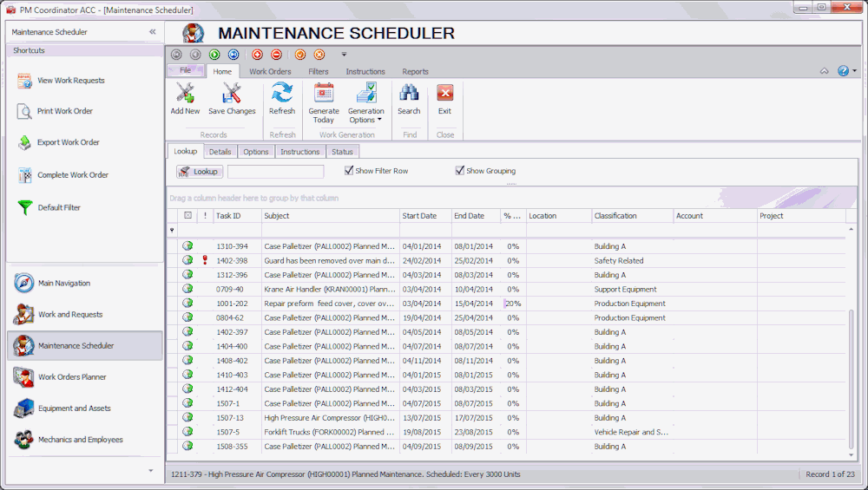Uncheck the Show Filter Row checkbox
Image resolution: width=868 pixels, height=490 pixels.
[x=350, y=171]
